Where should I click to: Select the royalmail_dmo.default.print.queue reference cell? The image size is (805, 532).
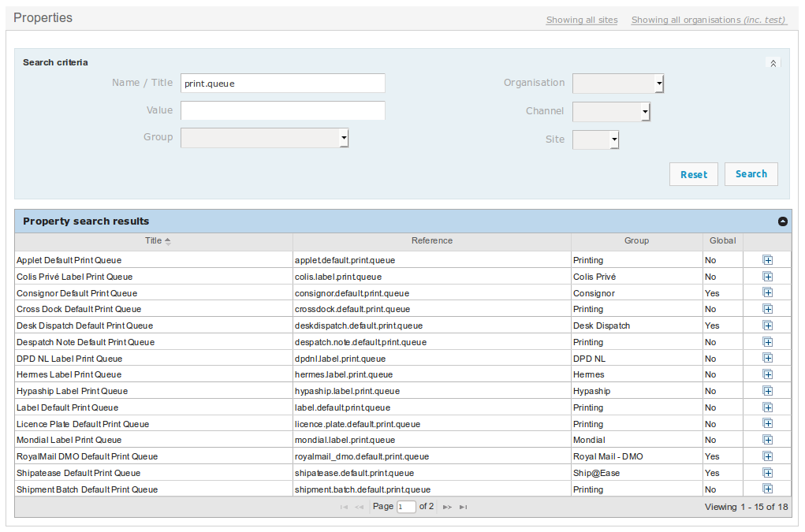[x=432, y=456]
